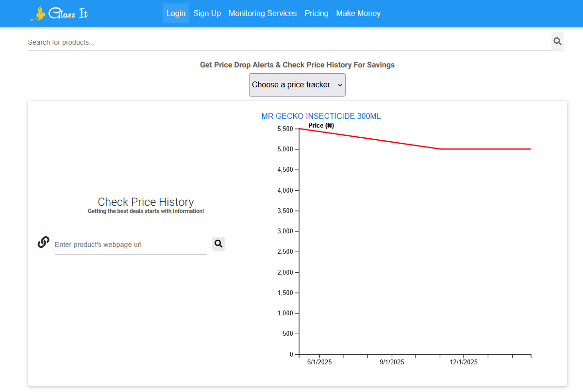Open the Login menu item
Viewport: 583px width, 392px height.
(x=176, y=13)
